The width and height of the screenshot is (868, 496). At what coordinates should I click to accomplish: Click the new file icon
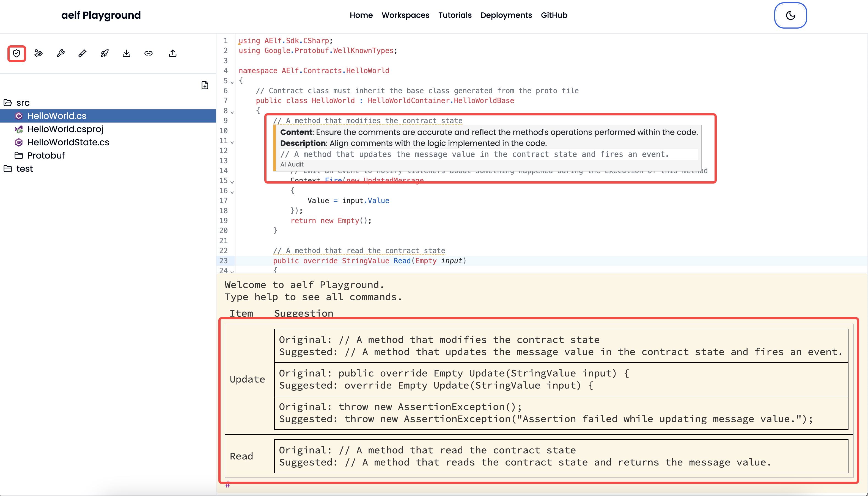click(205, 85)
